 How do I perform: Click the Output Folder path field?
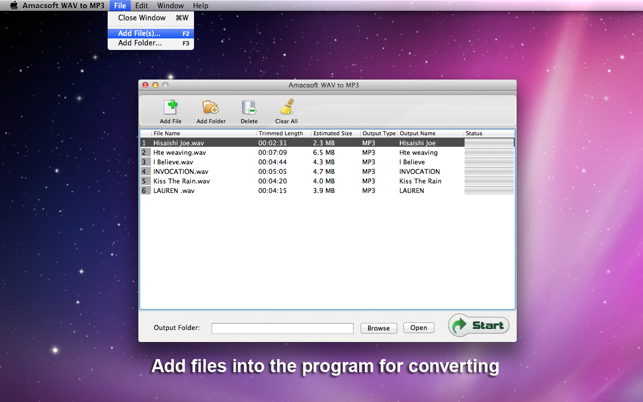[x=282, y=328]
